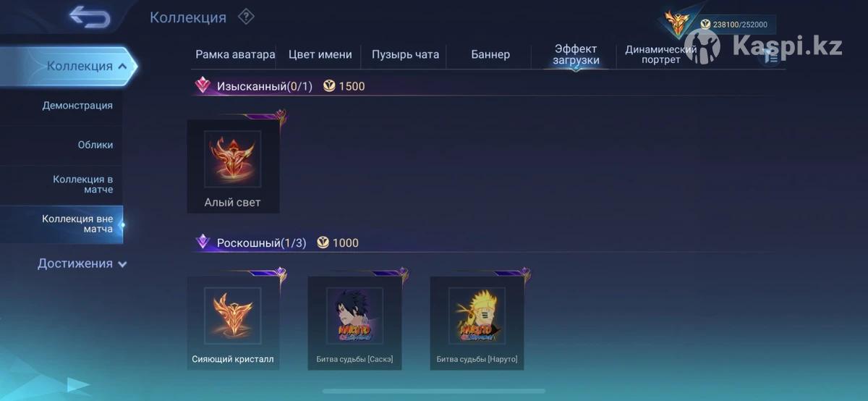Go back using the arrow icon
868x401 pixels.
point(90,17)
